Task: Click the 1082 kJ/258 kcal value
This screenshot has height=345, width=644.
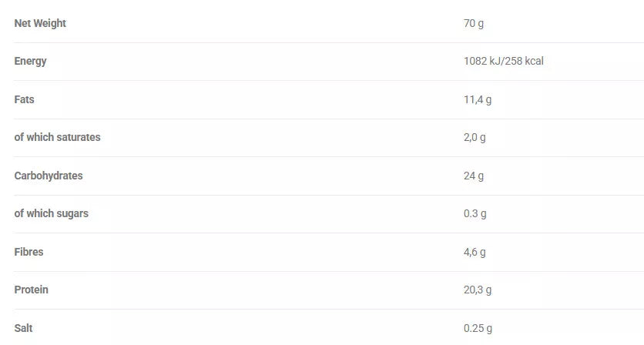Action: [x=503, y=61]
